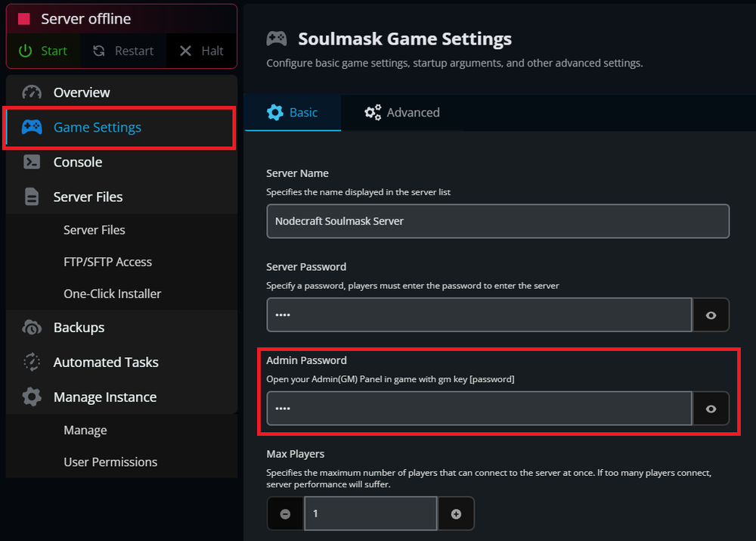Click the Advanced tab gears icon
This screenshot has width=756, height=541.
click(373, 113)
